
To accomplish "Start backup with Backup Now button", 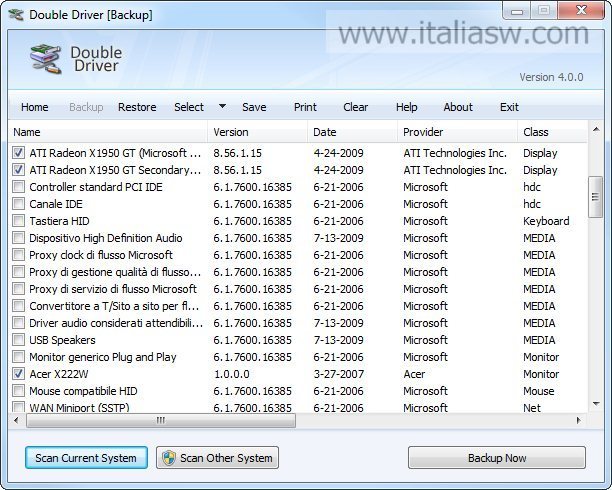I will click(497, 458).
